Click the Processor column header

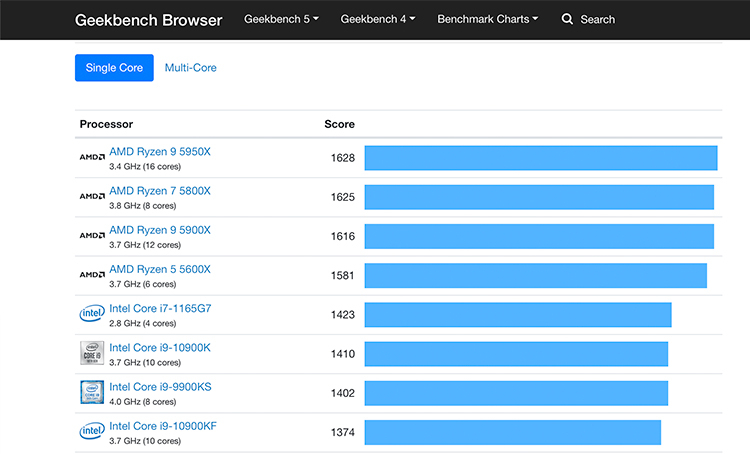(106, 124)
